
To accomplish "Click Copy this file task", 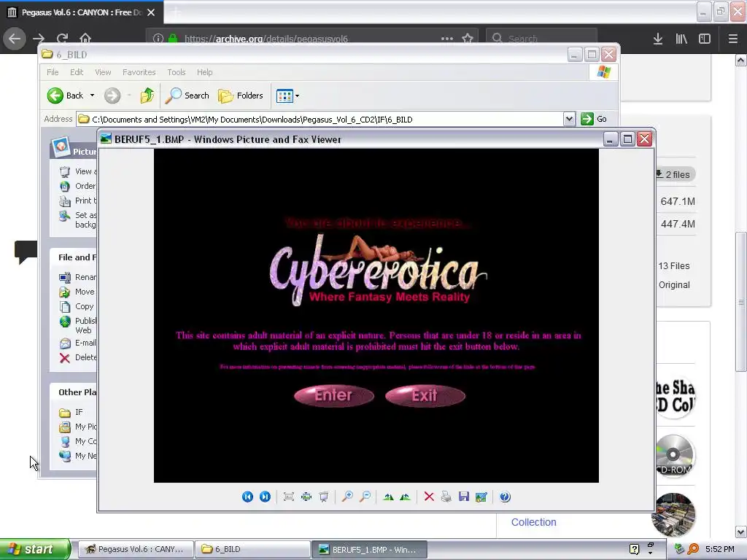I will [x=76, y=307].
